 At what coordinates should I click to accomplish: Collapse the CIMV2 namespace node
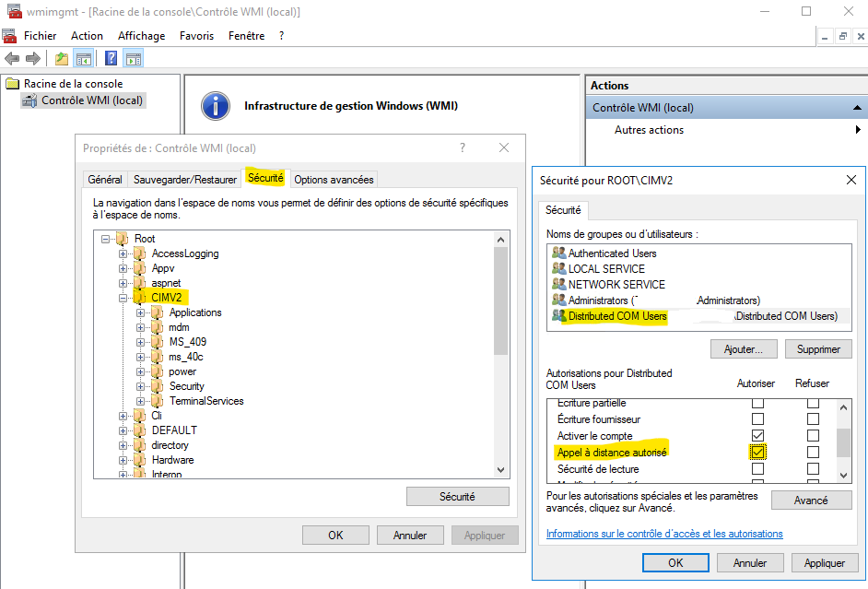point(123,298)
